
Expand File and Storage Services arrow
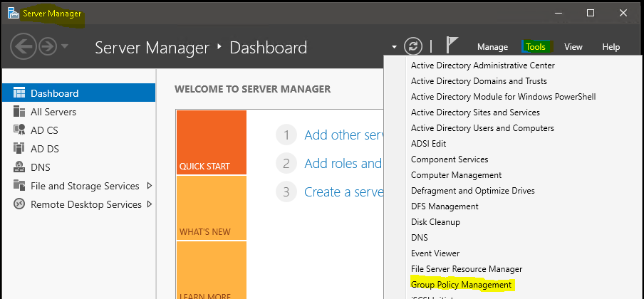click(149, 186)
